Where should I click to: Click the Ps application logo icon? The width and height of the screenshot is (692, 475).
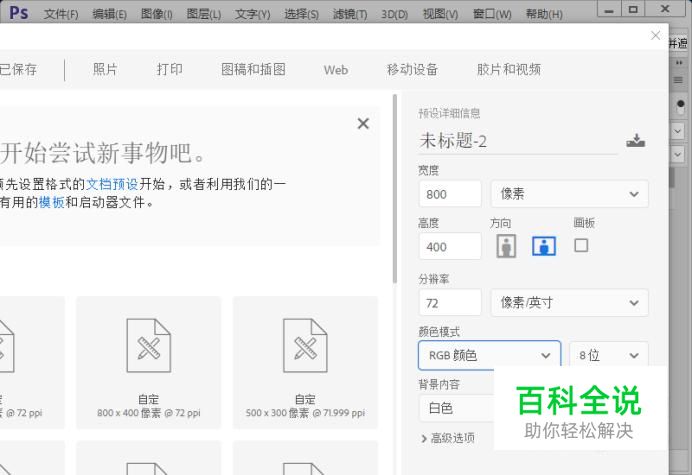[x=19, y=13]
